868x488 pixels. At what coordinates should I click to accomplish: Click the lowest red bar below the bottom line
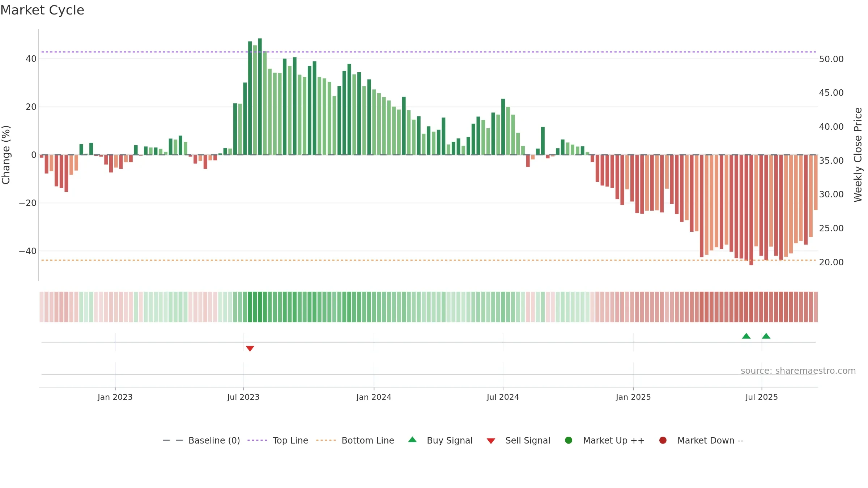tap(751, 210)
